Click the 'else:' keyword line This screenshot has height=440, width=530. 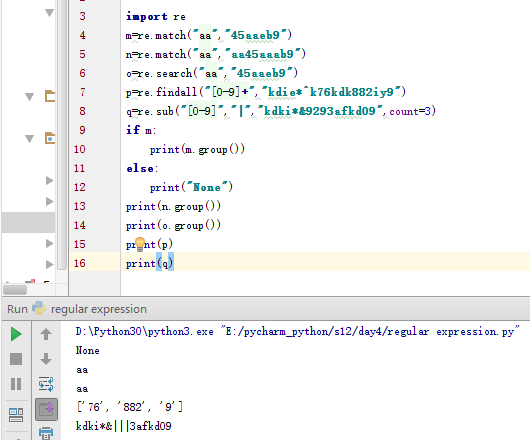[x=142, y=168]
